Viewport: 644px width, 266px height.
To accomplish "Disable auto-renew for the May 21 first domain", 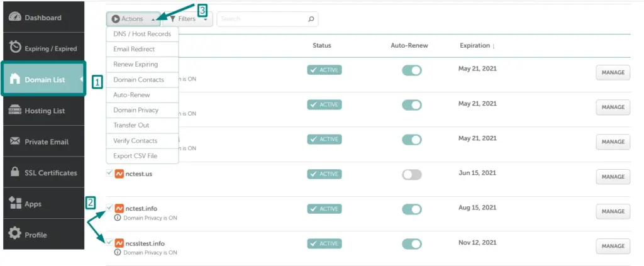I will pyautogui.click(x=411, y=70).
